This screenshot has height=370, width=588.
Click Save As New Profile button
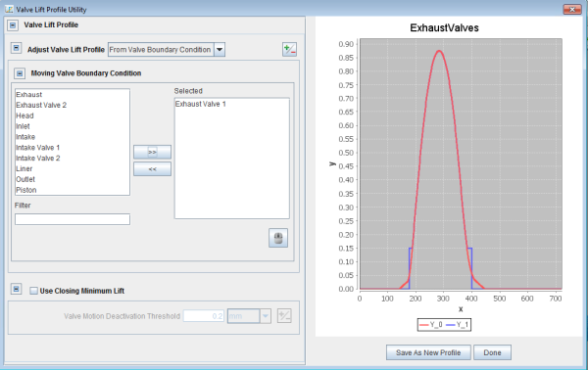[x=428, y=352]
